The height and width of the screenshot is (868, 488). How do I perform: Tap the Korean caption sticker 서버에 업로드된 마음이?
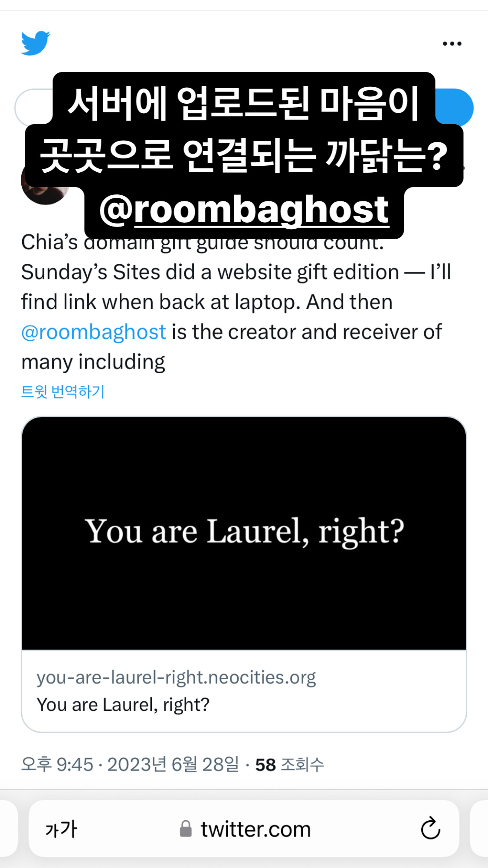(x=244, y=103)
